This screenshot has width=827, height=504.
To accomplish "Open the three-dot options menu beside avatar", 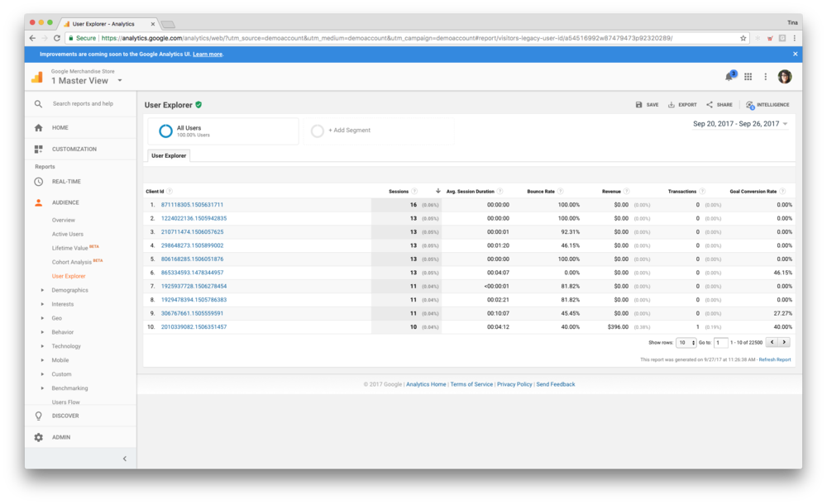I will (x=765, y=77).
